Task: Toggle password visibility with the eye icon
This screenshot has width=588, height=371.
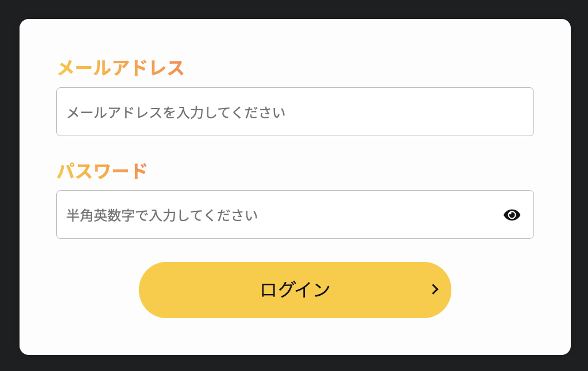Action: 512,215
